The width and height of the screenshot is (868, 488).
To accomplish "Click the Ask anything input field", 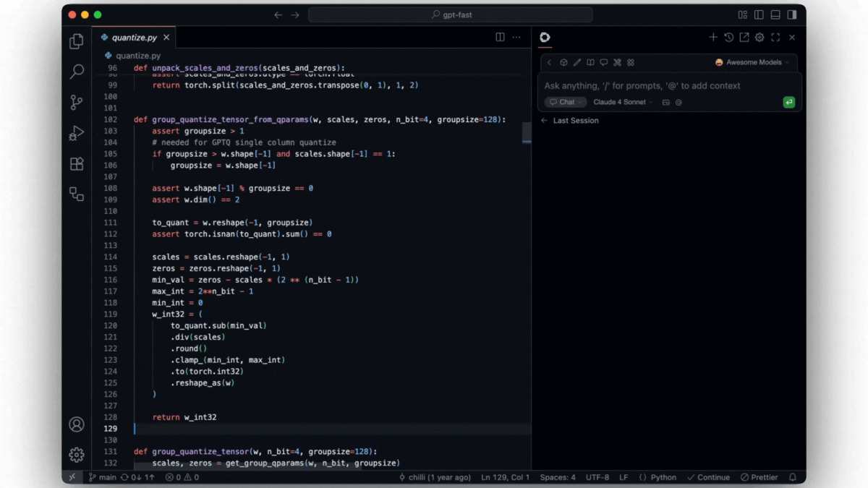I will [x=670, y=85].
